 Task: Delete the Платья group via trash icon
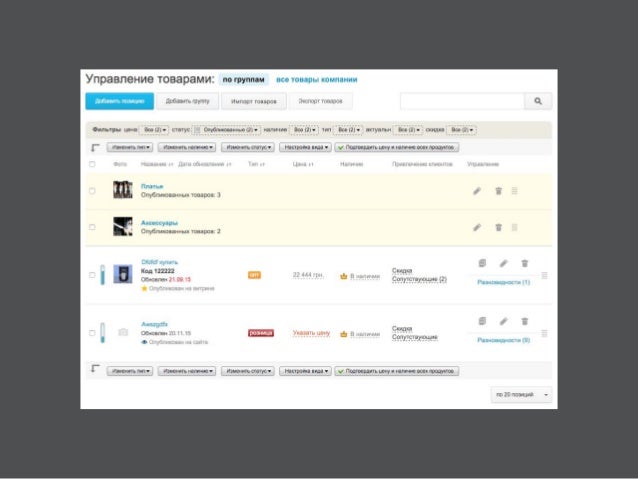498,191
